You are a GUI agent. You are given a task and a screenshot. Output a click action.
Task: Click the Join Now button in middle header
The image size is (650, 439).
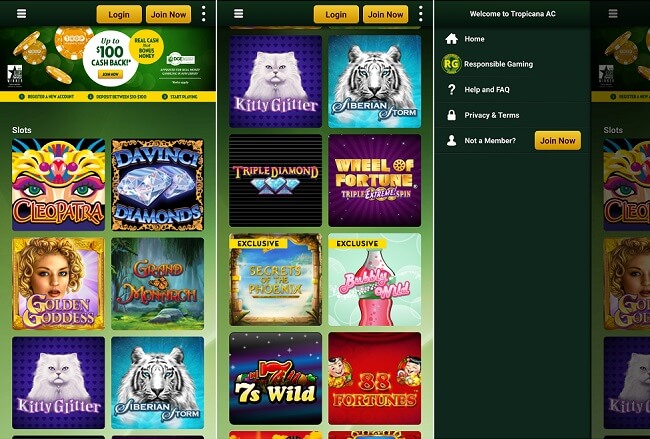coord(386,15)
